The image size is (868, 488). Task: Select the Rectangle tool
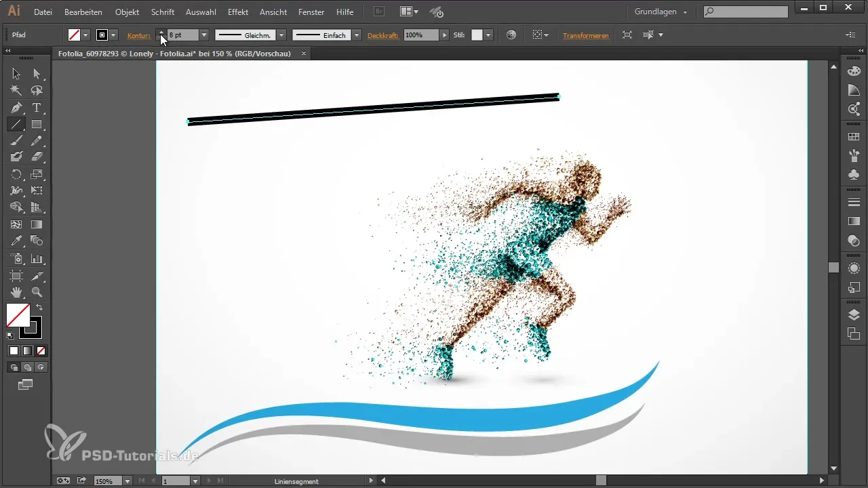pyautogui.click(x=37, y=124)
